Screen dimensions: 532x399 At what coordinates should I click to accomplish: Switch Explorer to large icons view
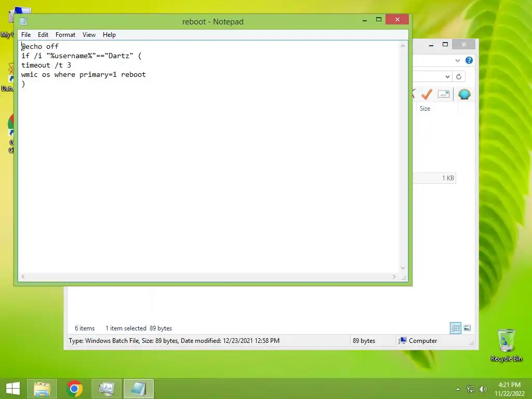coord(467,328)
